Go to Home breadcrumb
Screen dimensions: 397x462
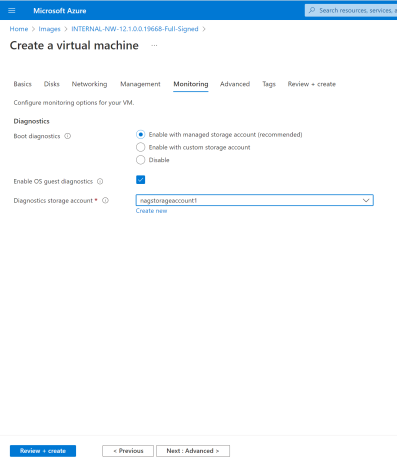(x=19, y=29)
